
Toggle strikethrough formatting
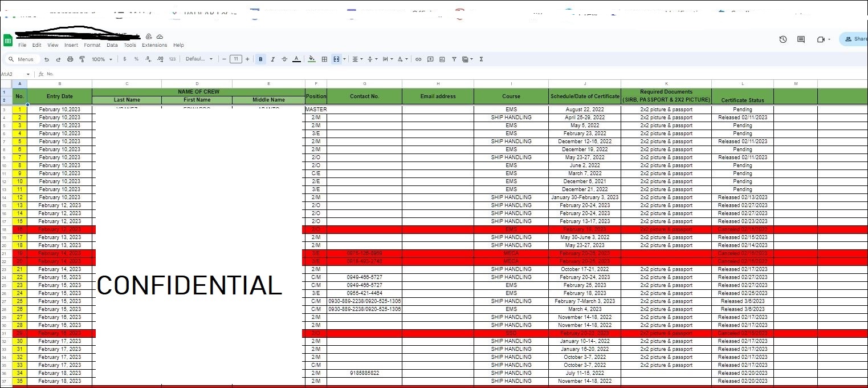point(284,59)
